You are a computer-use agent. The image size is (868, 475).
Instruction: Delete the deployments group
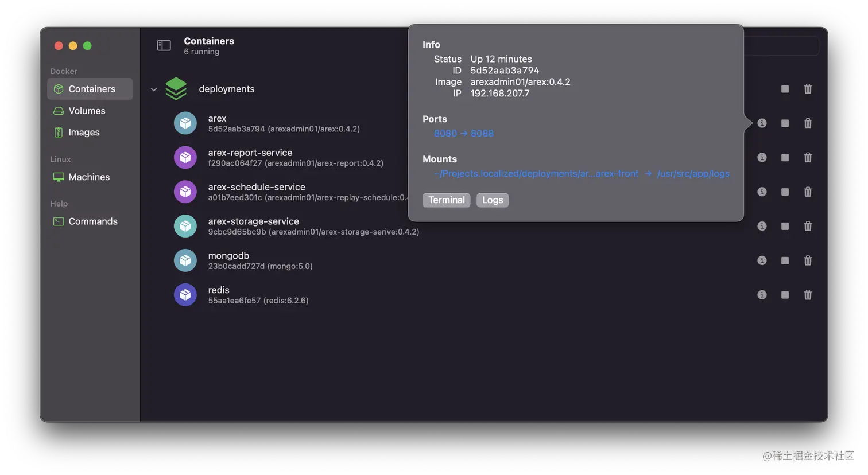(x=808, y=89)
